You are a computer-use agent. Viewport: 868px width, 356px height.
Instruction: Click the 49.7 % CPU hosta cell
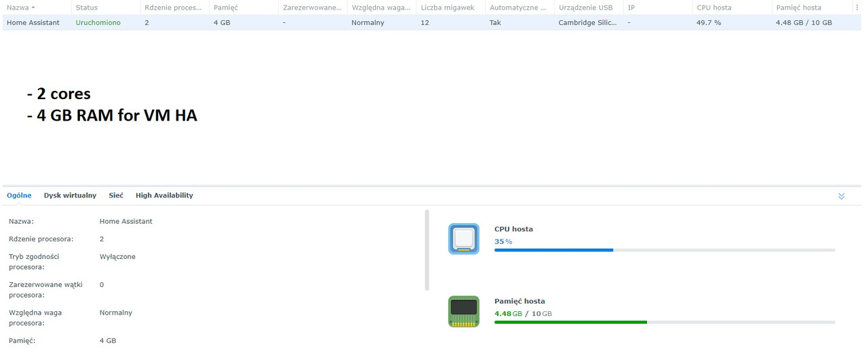click(x=709, y=22)
